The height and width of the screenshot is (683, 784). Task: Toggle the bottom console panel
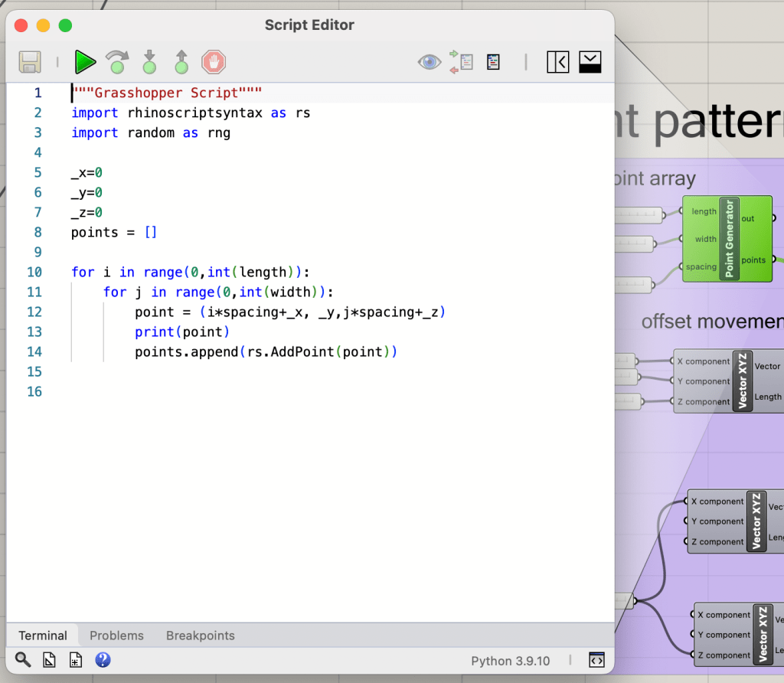591,62
